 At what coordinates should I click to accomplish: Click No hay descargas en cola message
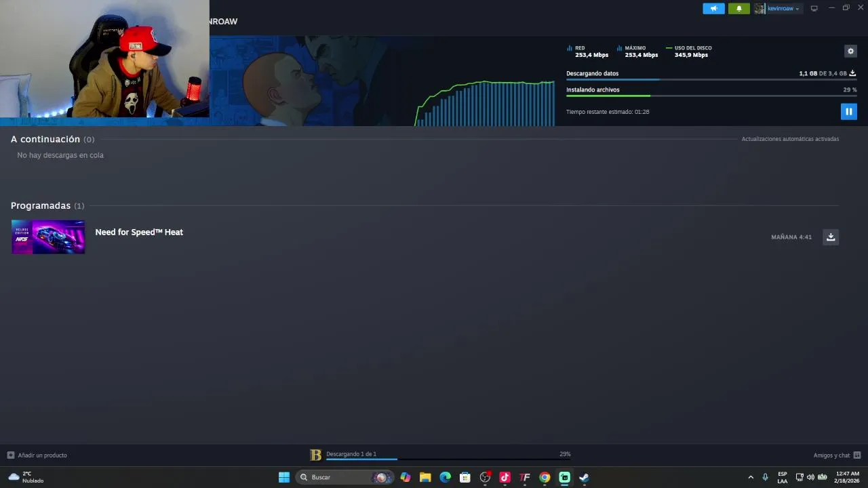pyautogui.click(x=60, y=155)
